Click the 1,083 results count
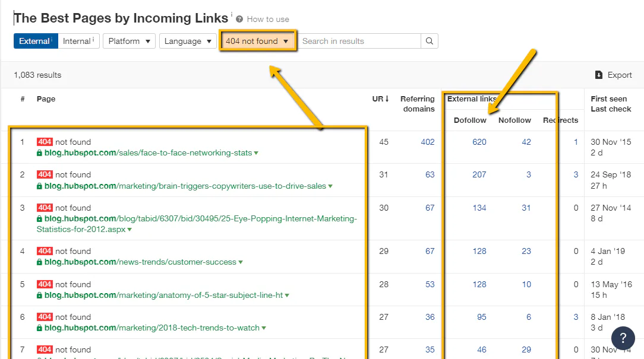 37,75
